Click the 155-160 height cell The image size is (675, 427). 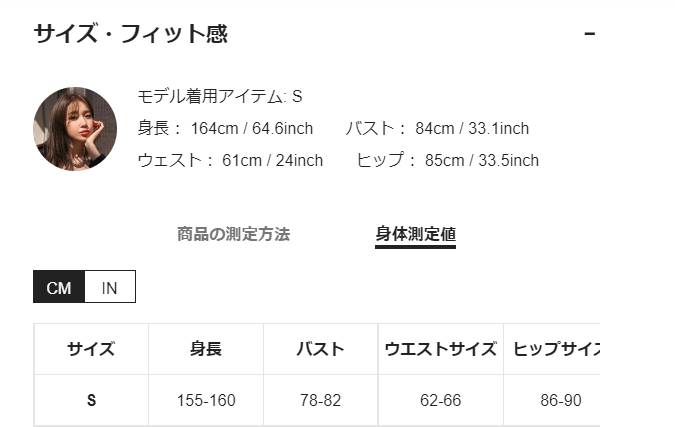[206, 401]
